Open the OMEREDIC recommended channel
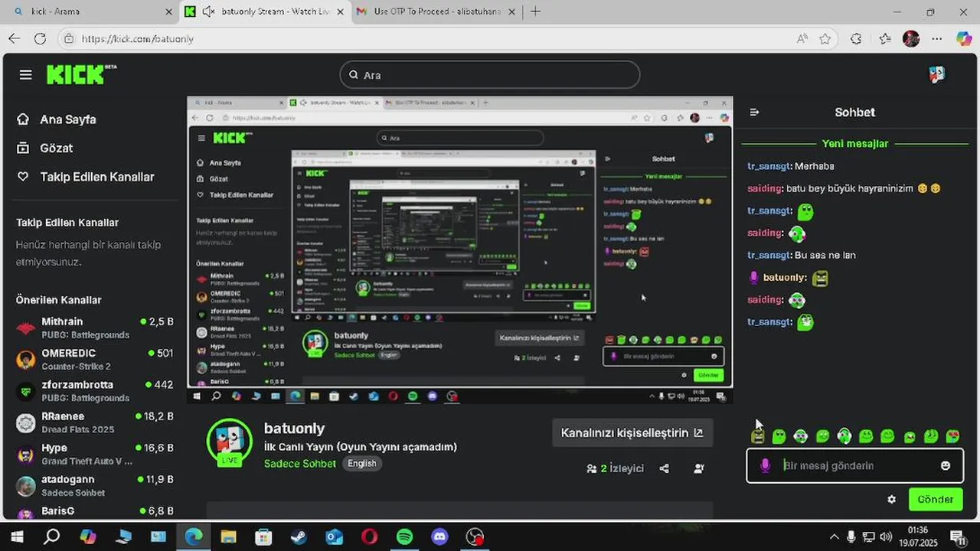Image resolution: width=980 pixels, height=551 pixels. (x=94, y=360)
